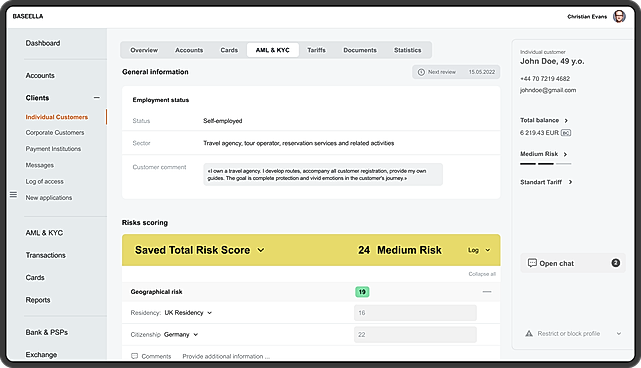Open Messages in sidebar

coord(40,165)
